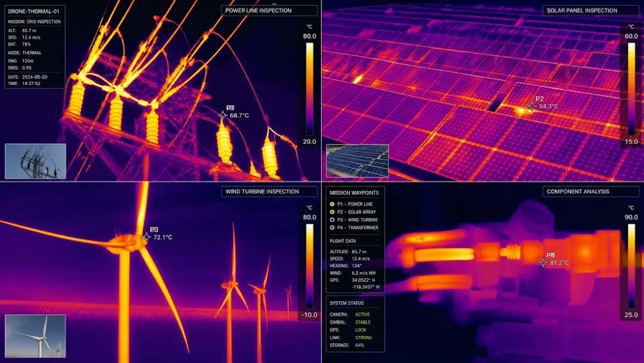Click the MODE: THERMAL line
Screen dimensions: 644x363
point(24,53)
